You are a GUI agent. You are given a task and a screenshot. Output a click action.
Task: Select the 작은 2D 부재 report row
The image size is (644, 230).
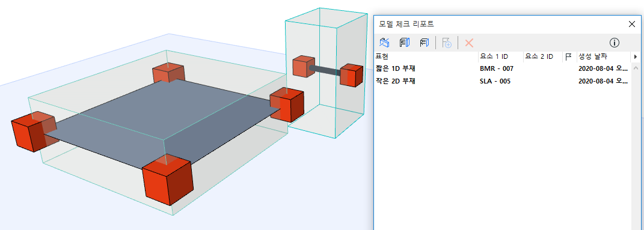tap(502, 81)
